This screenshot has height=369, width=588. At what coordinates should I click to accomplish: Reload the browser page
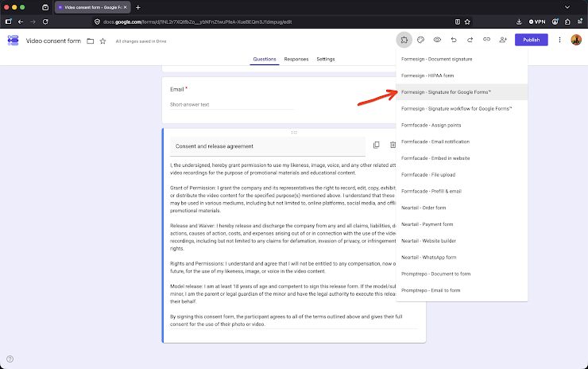45,21
